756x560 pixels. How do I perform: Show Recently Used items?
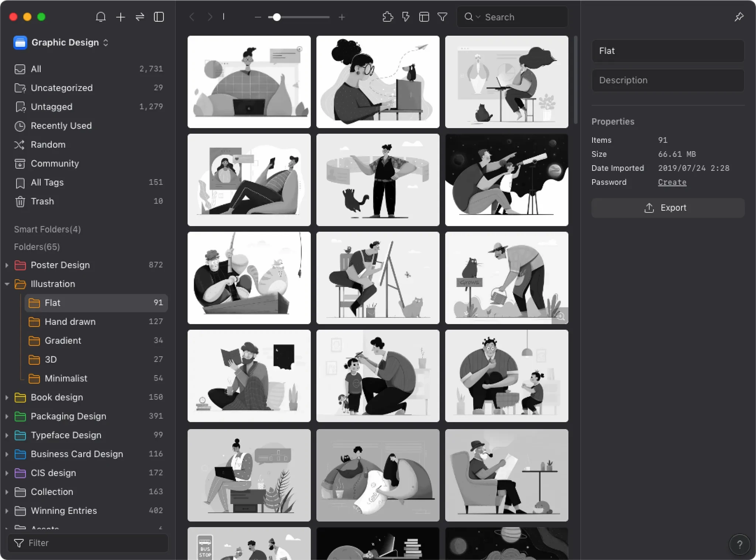88,126
